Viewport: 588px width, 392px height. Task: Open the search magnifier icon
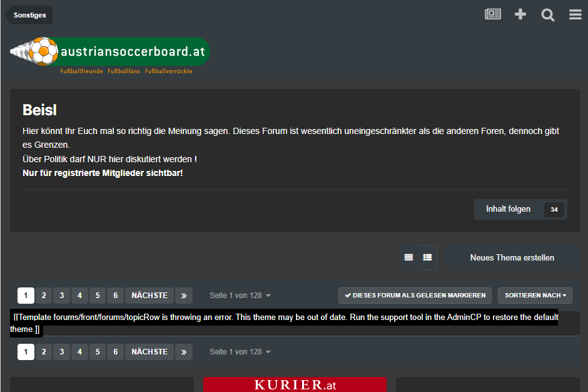click(548, 14)
